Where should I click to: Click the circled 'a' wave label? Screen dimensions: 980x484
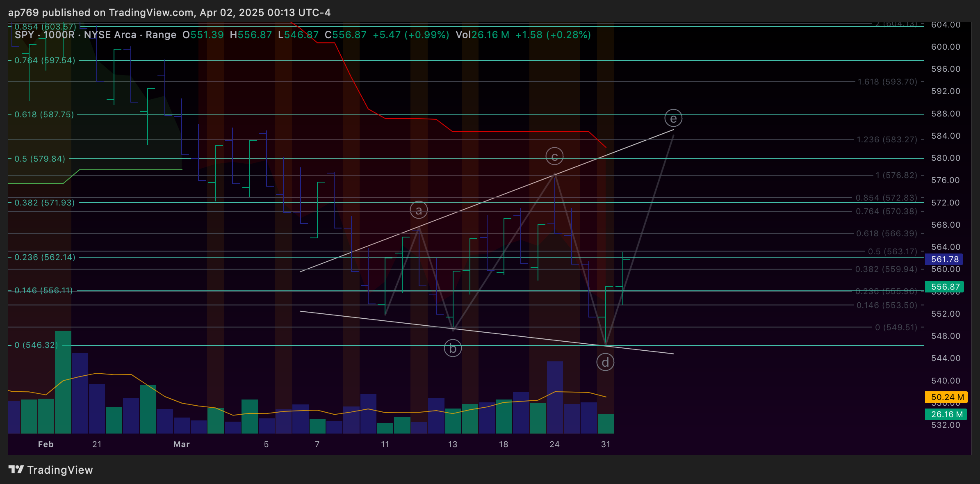point(419,210)
